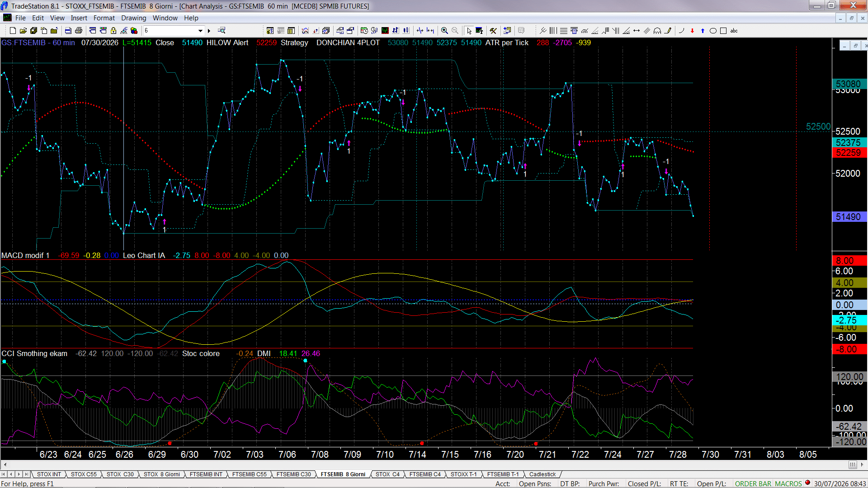Select the horizontal lines drawing tool
The width and height of the screenshot is (868, 488).
click(x=564, y=31)
